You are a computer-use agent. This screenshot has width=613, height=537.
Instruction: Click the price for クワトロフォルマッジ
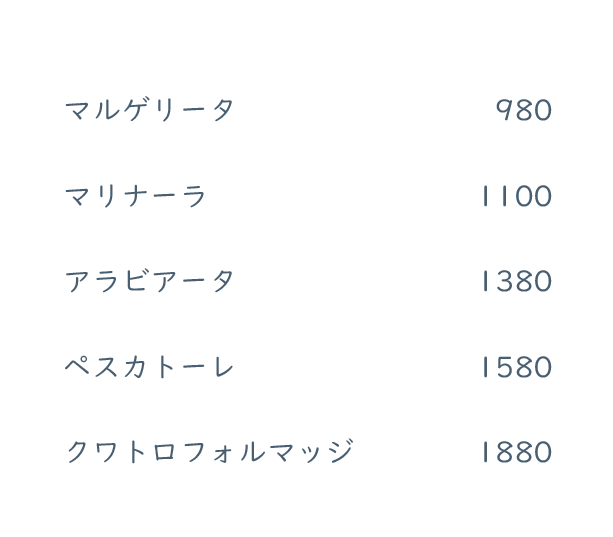tap(516, 453)
